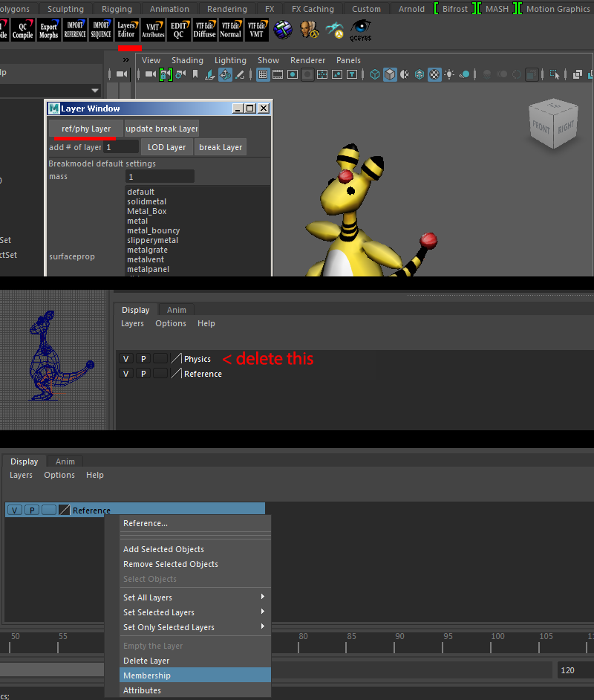This screenshot has height=700, width=594.
Task: Toggle the film gate icon
Action: 278,74
